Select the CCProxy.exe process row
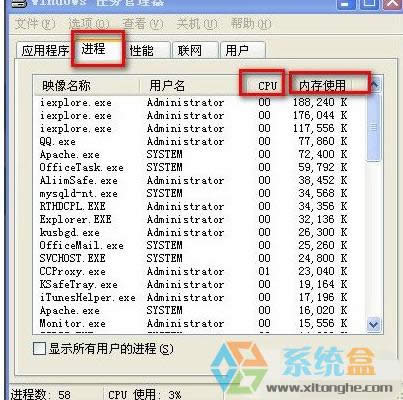This screenshot has height=400, width=403. pyautogui.click(x=200, y=271)
